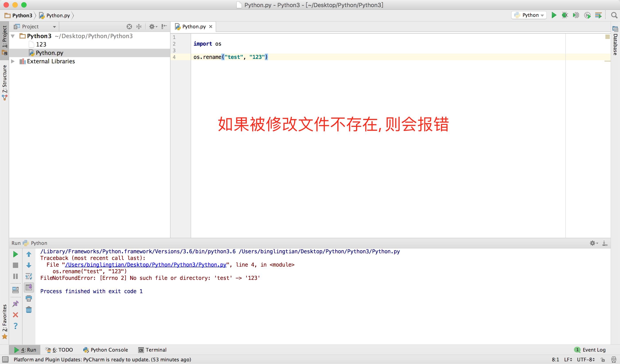Click the yellow inspection indicator square

tap(607, 37)
